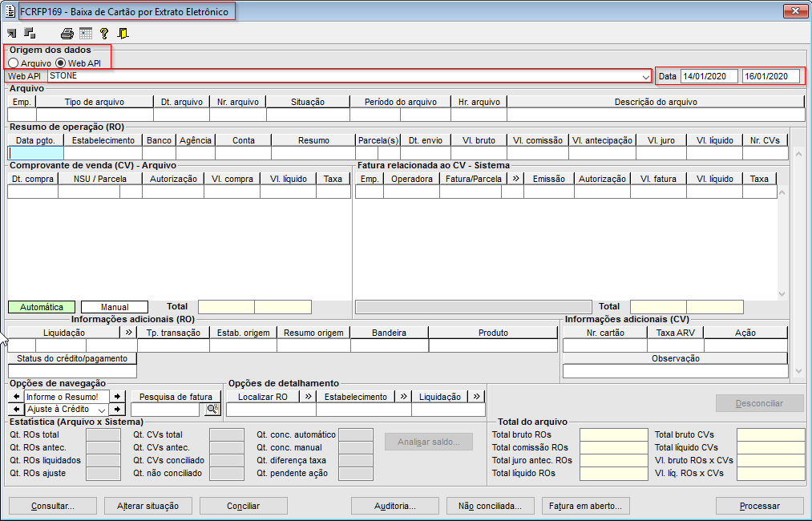
Task: Click right arrow beside Ajuste à Crédito
Action: click(x=118, y=409)
